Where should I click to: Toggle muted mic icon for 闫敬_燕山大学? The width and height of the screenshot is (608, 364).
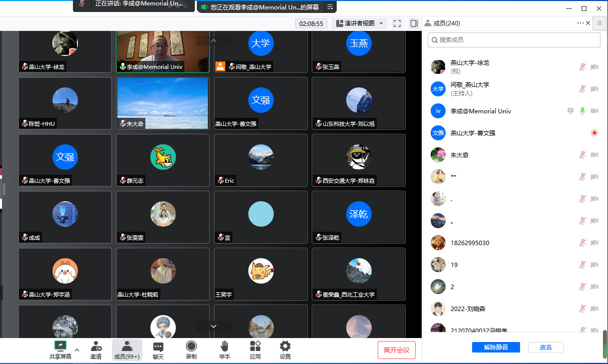pos(582,89)
